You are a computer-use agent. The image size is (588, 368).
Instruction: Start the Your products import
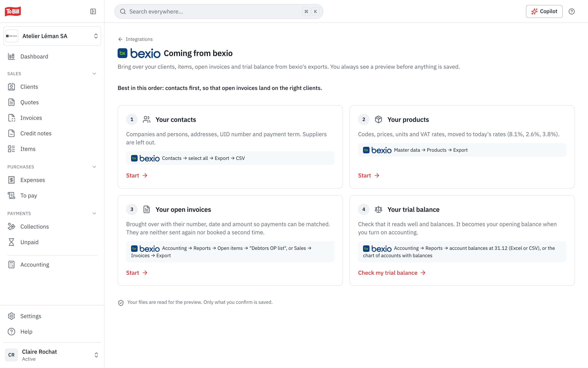369,175
